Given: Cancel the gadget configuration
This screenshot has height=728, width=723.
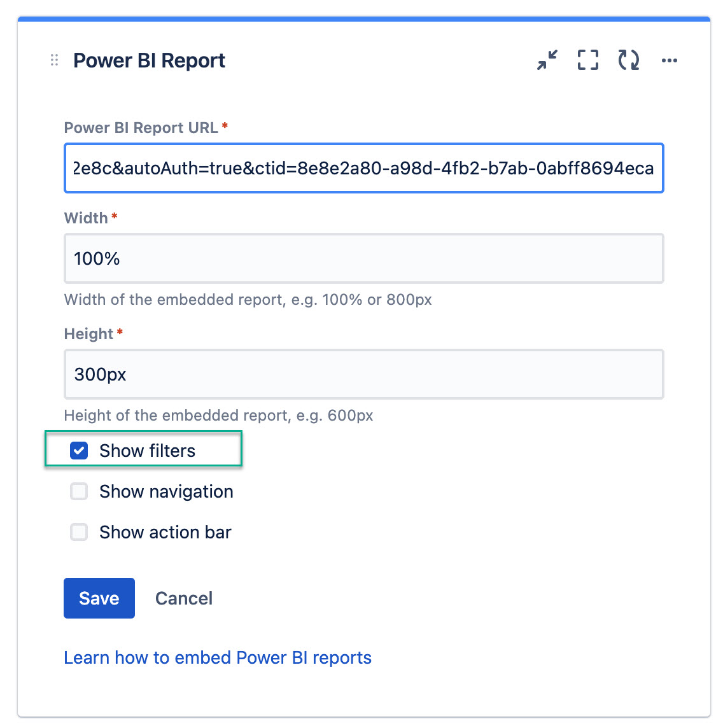Looking at the screenshot, I should 184,598.
